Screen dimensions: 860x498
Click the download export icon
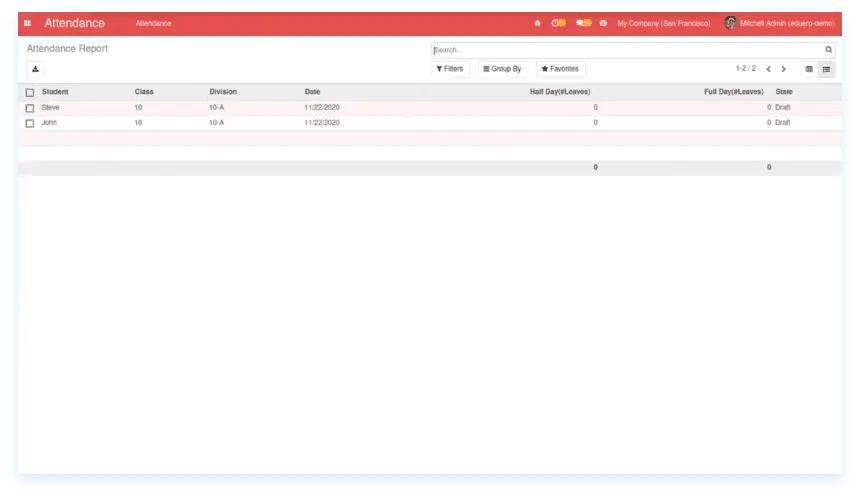pos(35,69)
